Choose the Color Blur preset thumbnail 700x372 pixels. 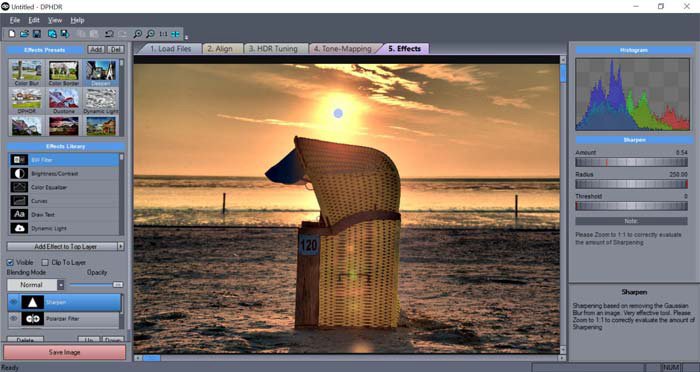tap(27, 73)
